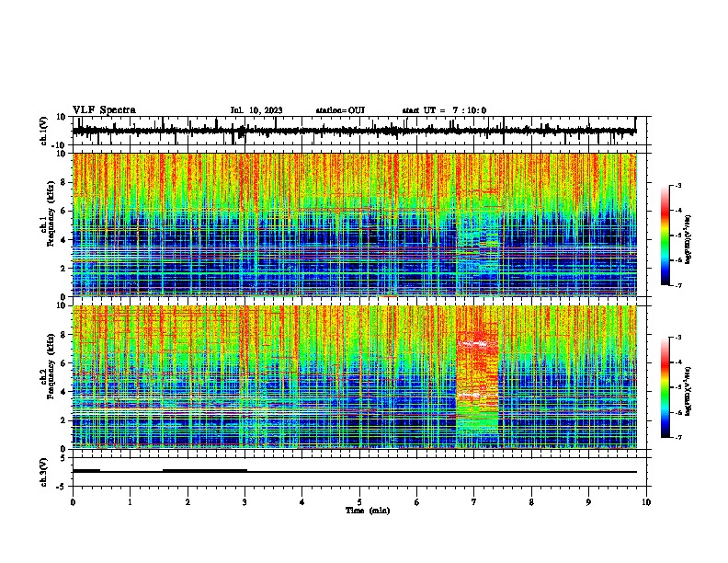Click the "0" tick on the time axis

point(73,502)
